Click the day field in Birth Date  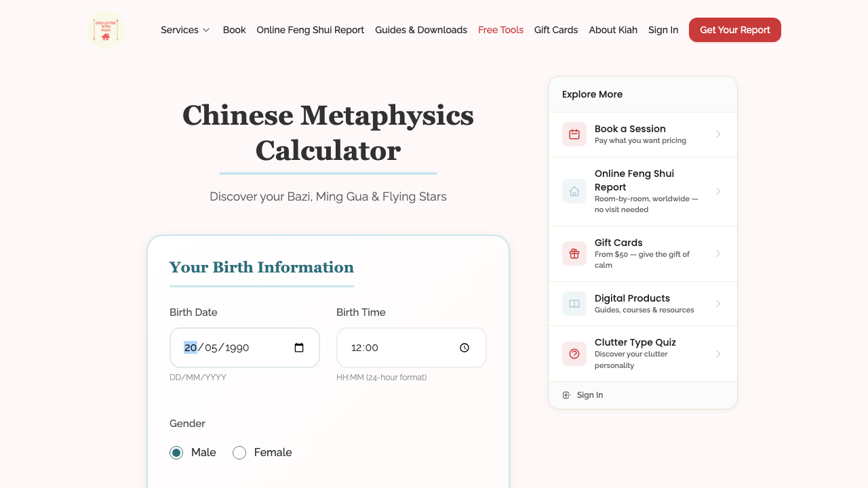(x=191, y=348)
